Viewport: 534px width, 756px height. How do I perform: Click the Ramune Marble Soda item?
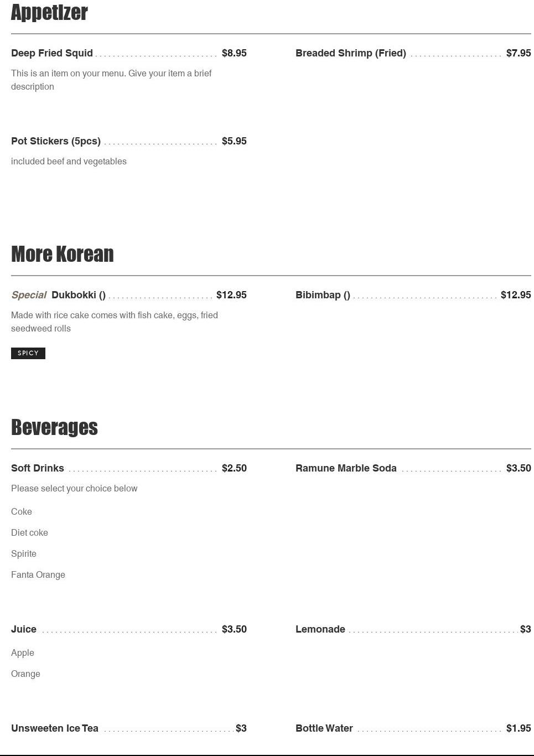(x=346, y=468)
